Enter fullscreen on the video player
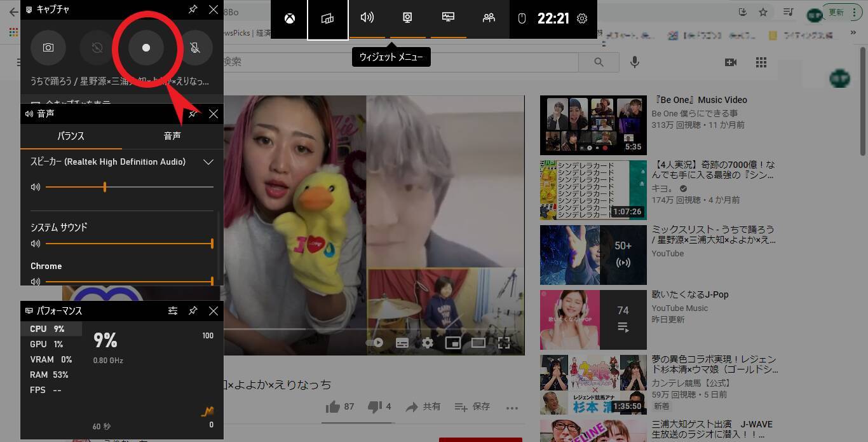This screenshot has width=868, height=442. point(504,343)
